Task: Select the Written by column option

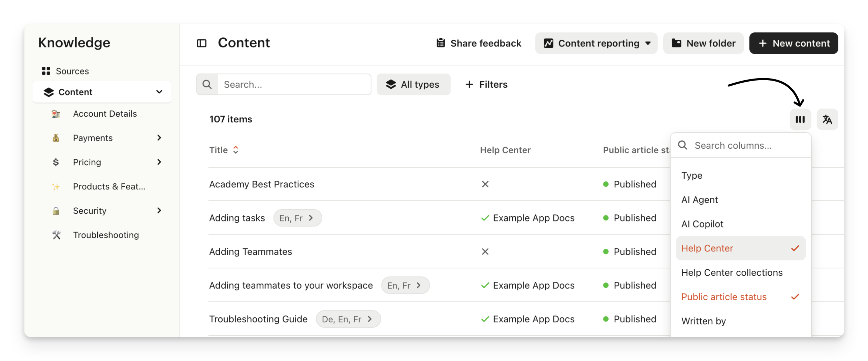Action: [704, 321]
